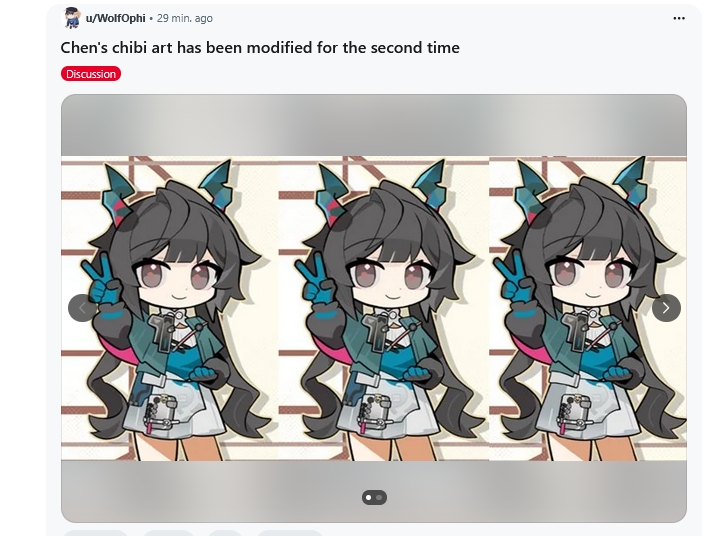Image resolution: width=721 pixels, height=536 pixels.
Task: Go to next gallery image arrow
Action: (x=666, y=308)
